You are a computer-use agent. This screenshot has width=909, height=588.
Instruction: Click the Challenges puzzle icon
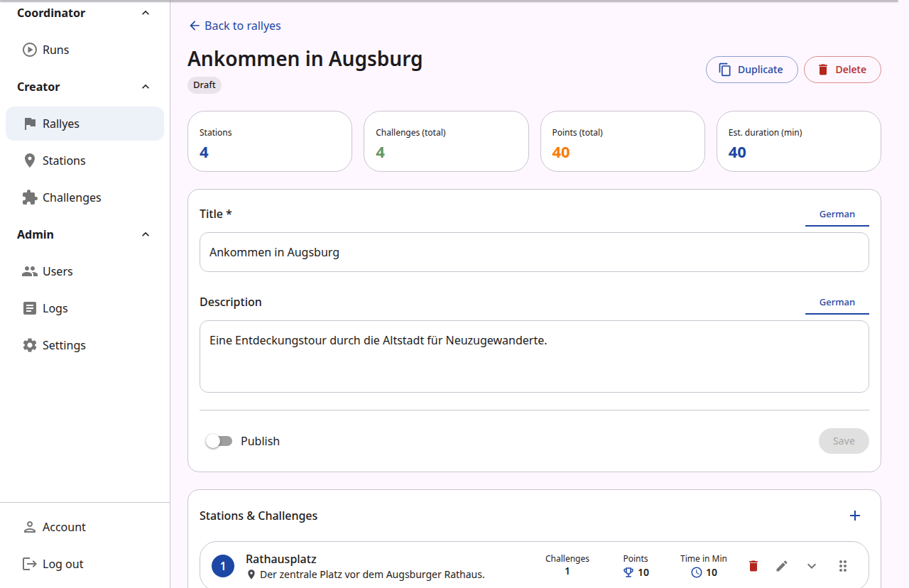click(30, 197)
